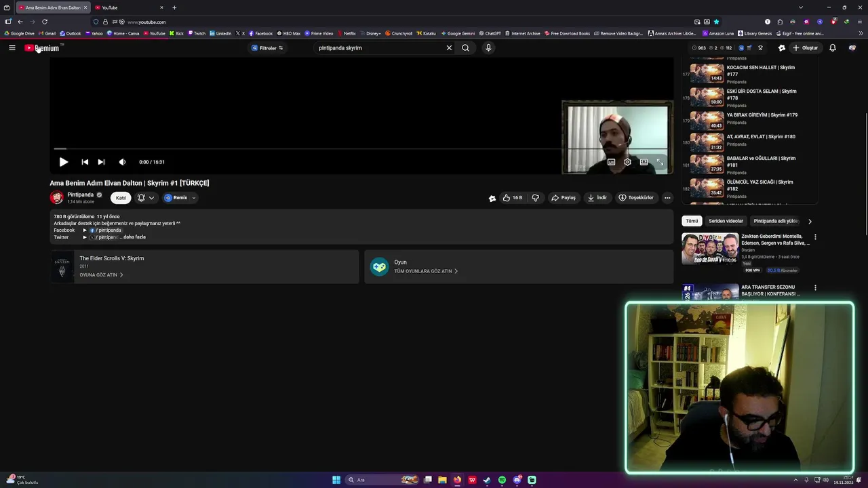Screen dimensions: 868x488
Task: Go to YouTube Premium home logo
Action: [43, 48]
